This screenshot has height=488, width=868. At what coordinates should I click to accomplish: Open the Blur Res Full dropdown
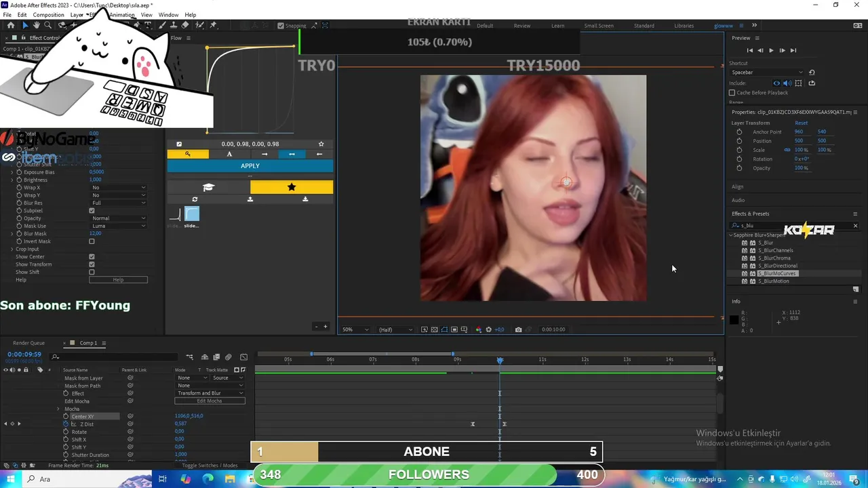(119, 203)
